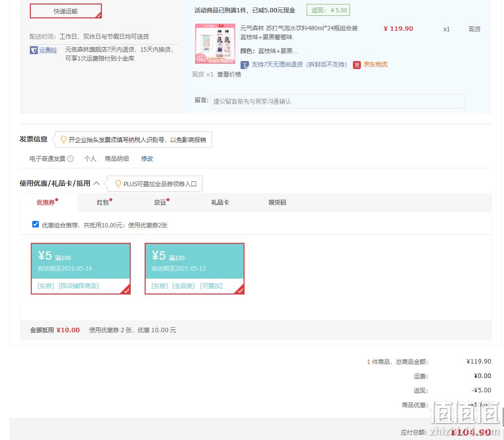
Task: Click the ¥119.90 item price
Action: 398,29
